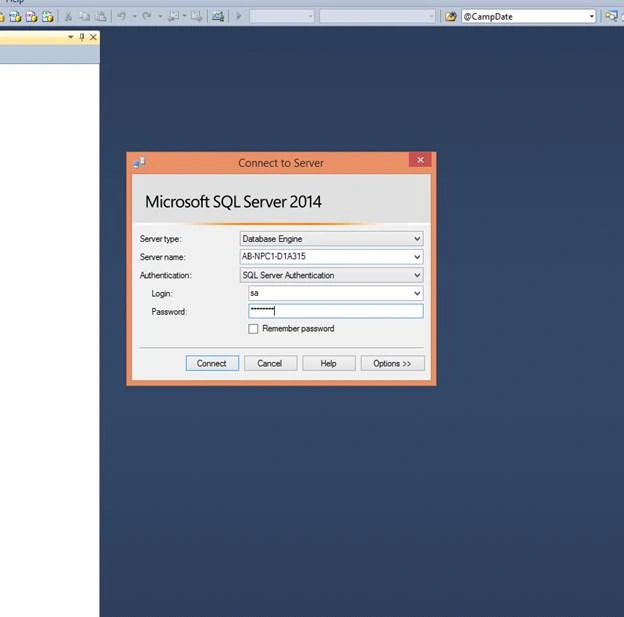624x617 pixels.
Task: Click the Start Debugging play icon
Action: coord(239,17)
